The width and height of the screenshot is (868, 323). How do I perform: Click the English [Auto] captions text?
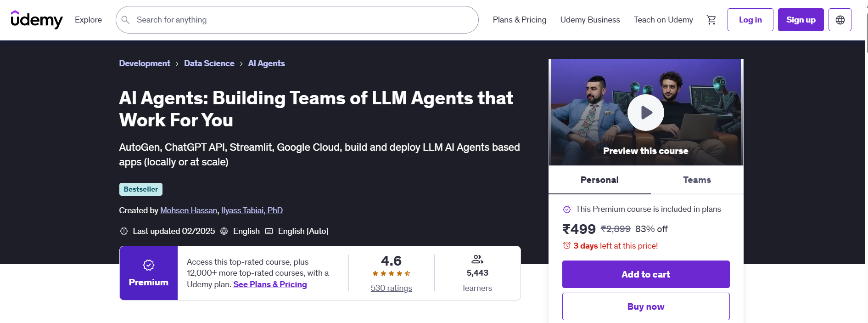303,231
